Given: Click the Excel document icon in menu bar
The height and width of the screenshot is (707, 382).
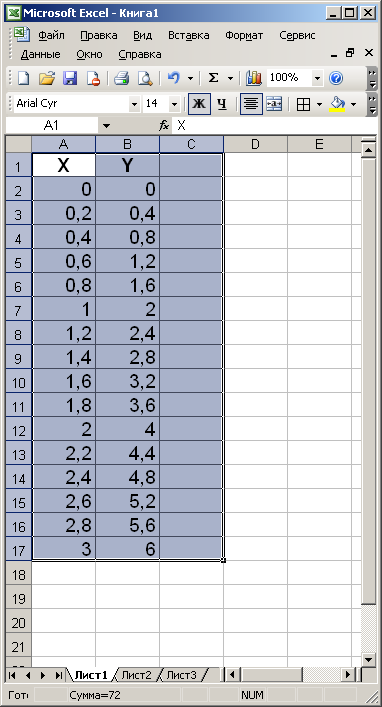Looking at the screenshot, I should tap(22, 35).
